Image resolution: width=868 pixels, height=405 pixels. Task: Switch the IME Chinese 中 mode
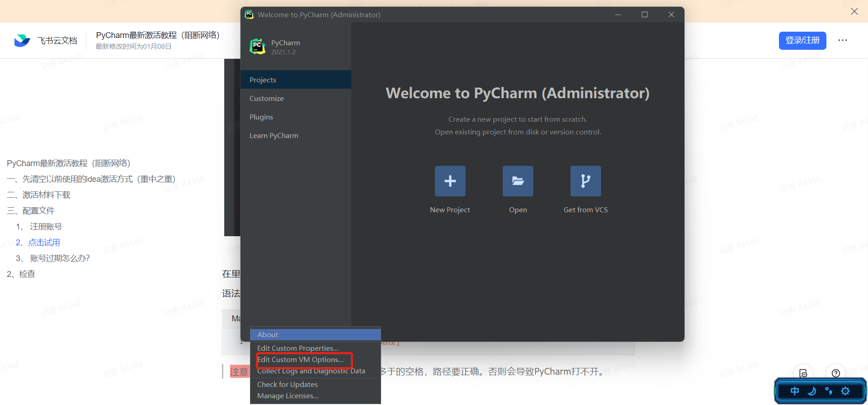click(x=794, y=391)
